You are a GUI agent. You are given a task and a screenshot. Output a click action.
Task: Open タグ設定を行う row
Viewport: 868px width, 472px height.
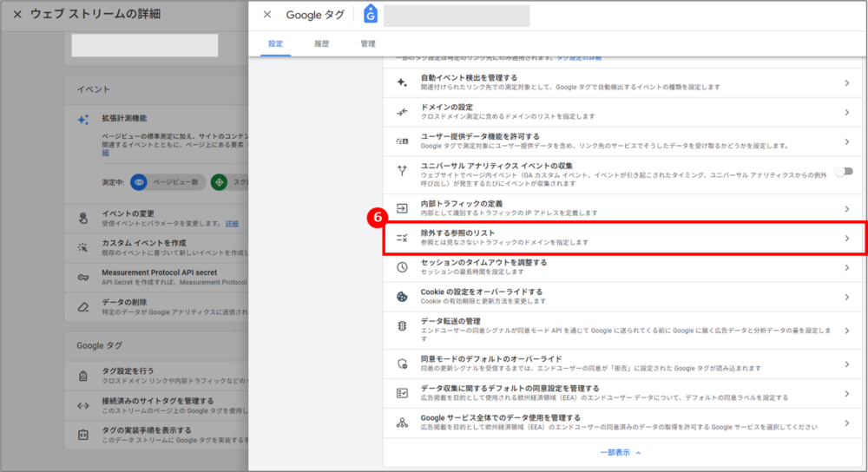click(x=156, y=376)
